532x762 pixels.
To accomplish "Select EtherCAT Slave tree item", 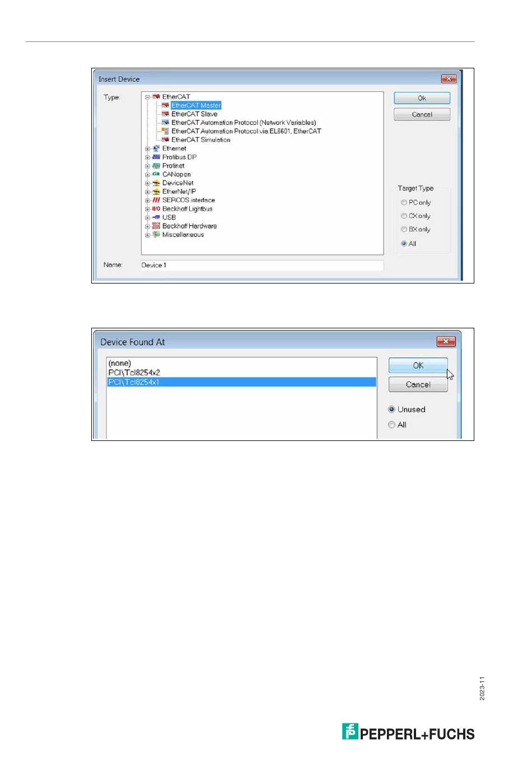I will point(194,114).
